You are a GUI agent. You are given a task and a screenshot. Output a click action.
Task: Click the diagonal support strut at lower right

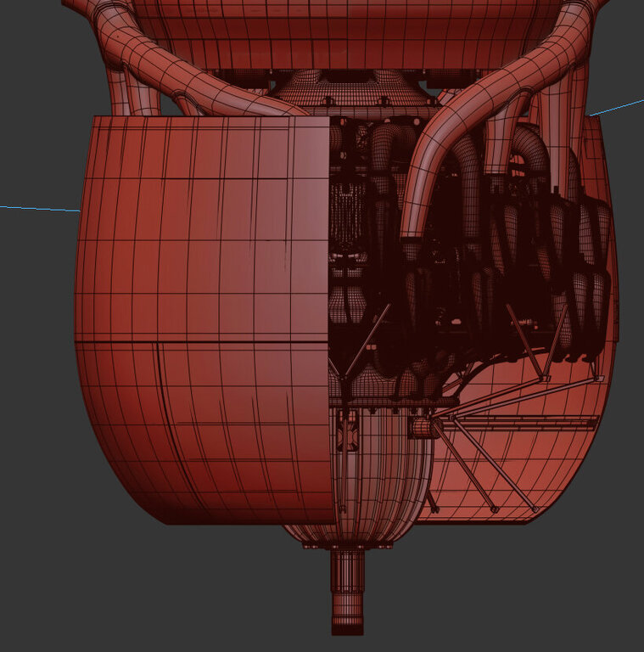point(492,463)
